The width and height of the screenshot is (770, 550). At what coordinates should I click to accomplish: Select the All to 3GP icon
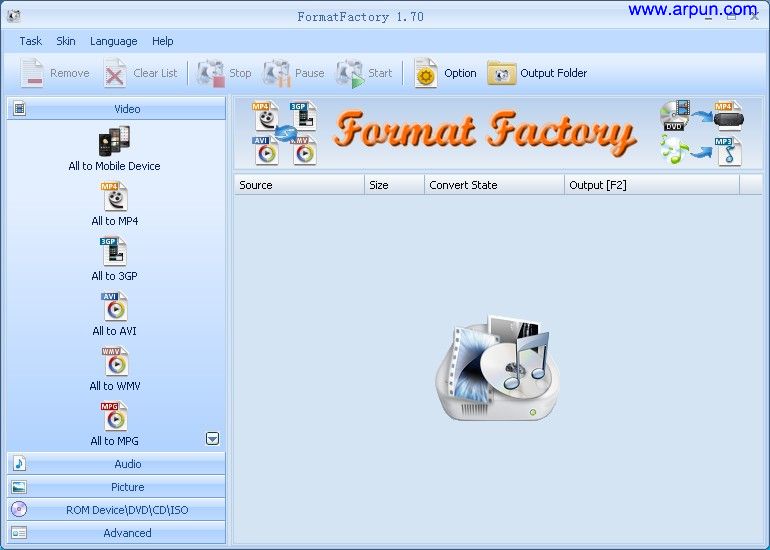114,251
